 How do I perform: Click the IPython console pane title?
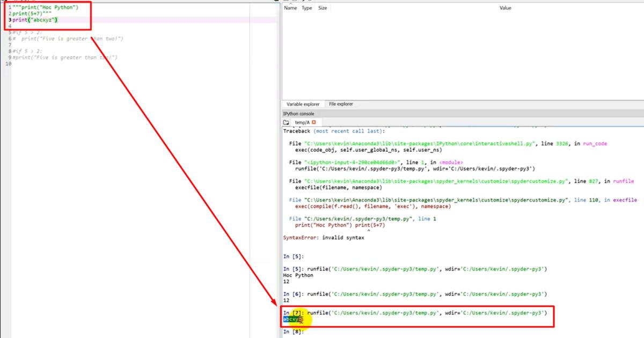tap(298, 114)
